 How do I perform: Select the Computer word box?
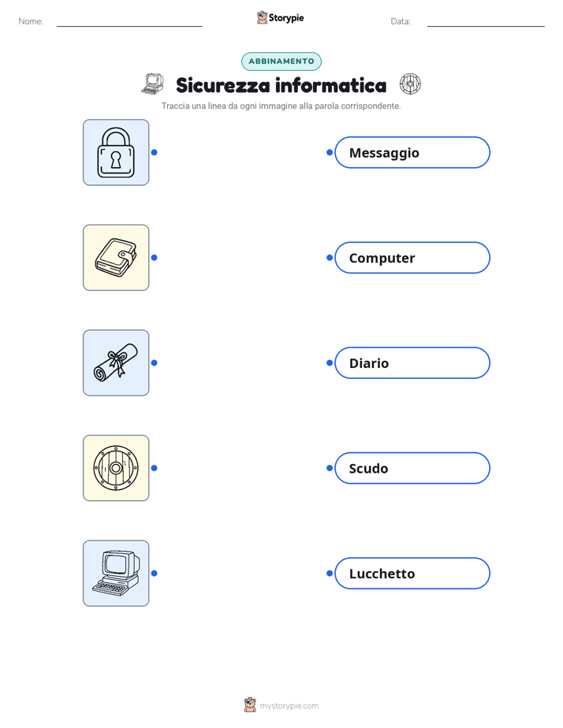[x=412, y=258]
